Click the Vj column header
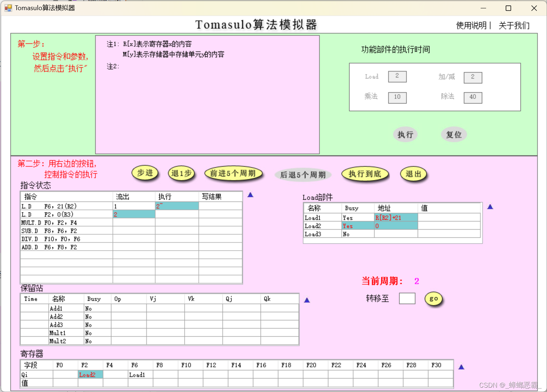This screenshot has height=392, width=547. coord(166,299)
